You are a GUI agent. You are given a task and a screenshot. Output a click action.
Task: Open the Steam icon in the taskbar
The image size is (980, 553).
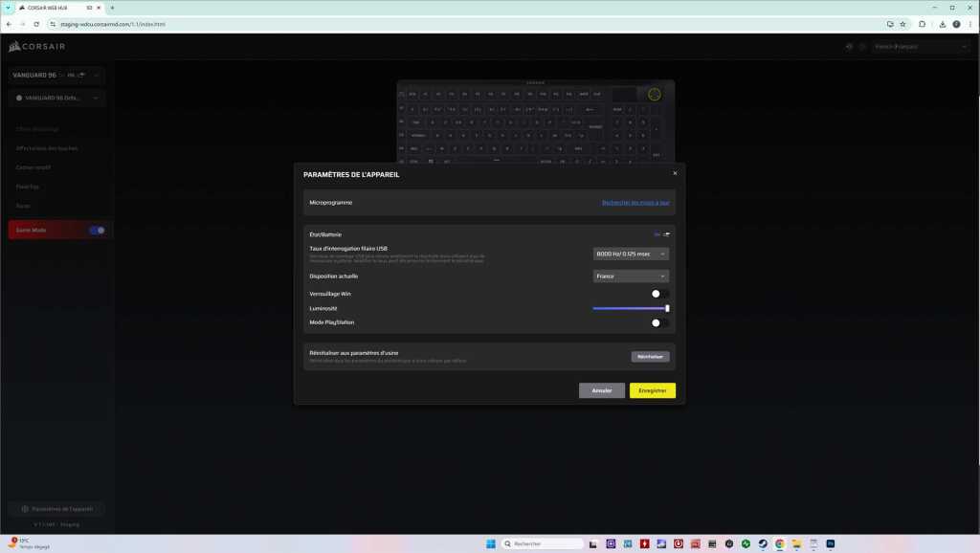(763, 543)
